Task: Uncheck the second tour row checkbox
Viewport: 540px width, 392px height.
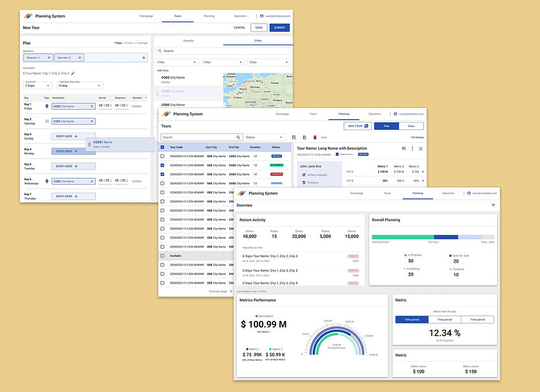Action: (162, 165)
